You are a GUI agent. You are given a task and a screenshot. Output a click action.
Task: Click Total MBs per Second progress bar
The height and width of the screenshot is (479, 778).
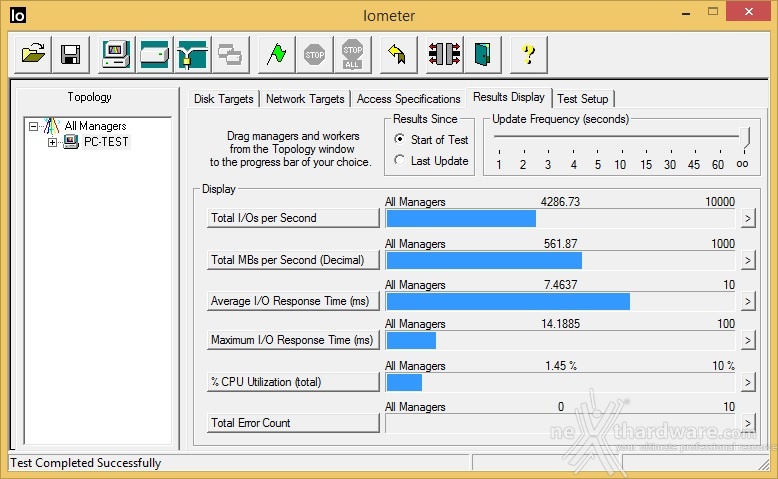(560, 260)
